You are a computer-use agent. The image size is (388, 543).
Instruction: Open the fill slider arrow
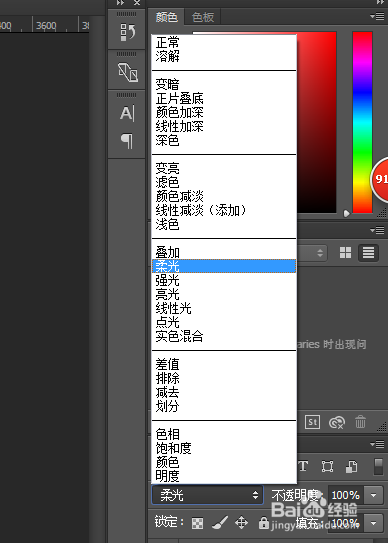click(x=373, y=522)
